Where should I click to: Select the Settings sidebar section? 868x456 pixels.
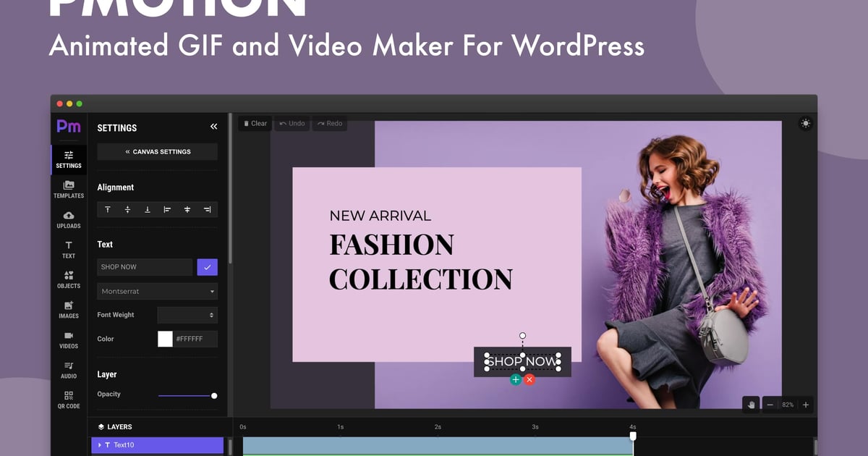(x=69, y=159)
